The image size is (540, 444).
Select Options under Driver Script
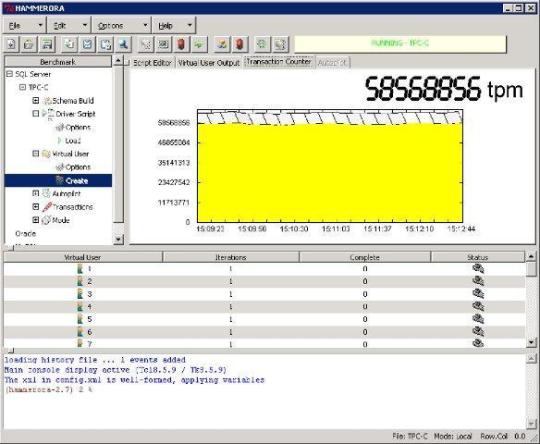tap(78, 127)
